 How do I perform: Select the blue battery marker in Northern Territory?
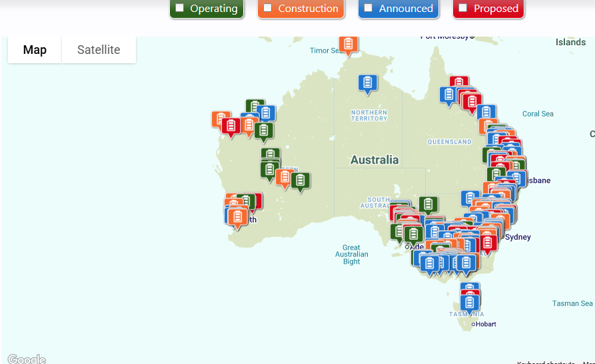point(367,83)
